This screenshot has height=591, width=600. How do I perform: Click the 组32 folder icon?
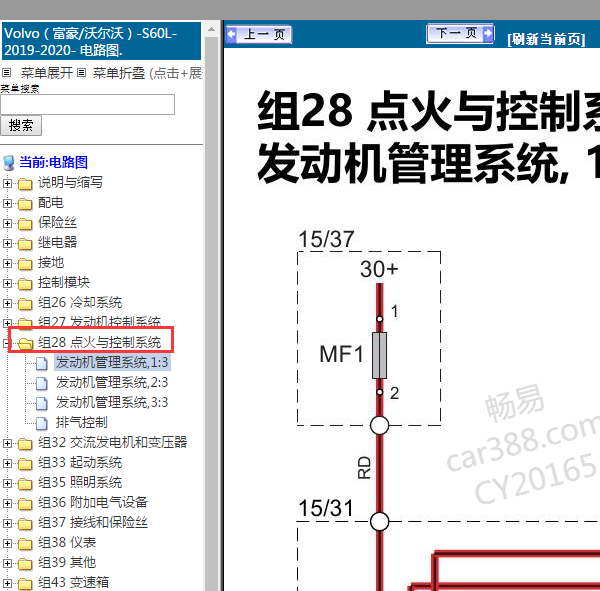(x=25, y=444)
